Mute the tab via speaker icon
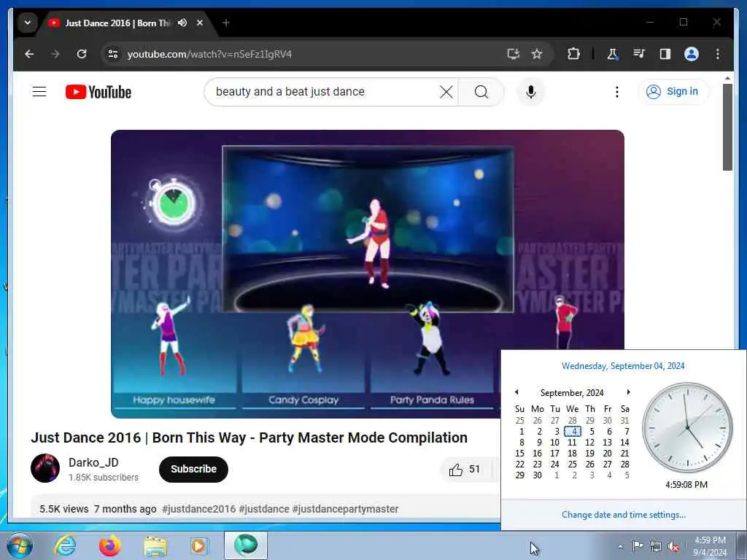This screenshot has height=560, width=747. [x=182, y=23]
